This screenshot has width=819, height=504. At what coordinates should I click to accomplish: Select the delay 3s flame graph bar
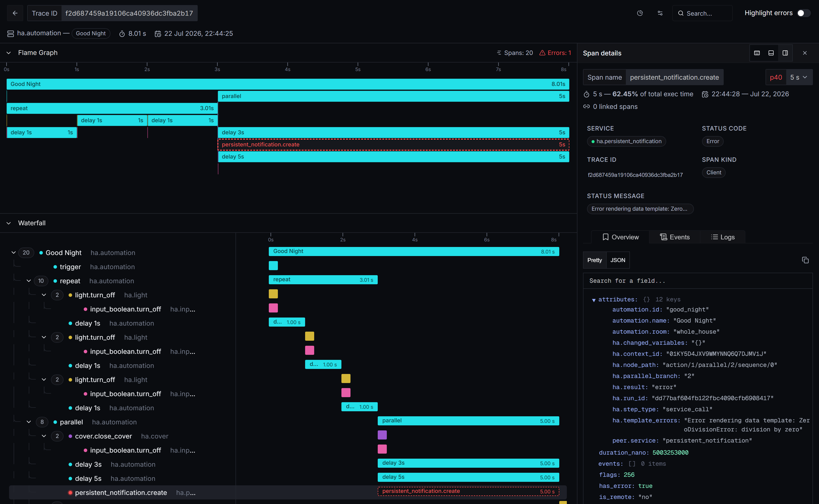pyautogui.click(x=394, y=132)
